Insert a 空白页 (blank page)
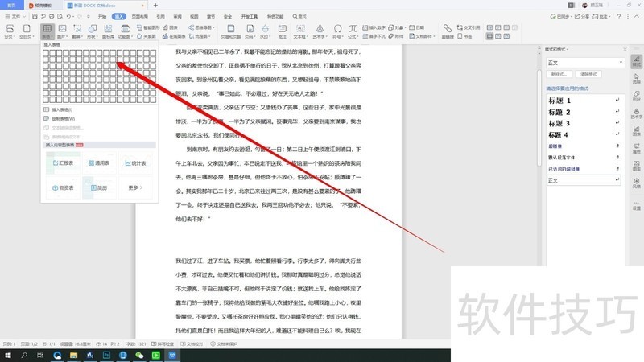Viewport: 644px width, 362px height. pos(27,31)
